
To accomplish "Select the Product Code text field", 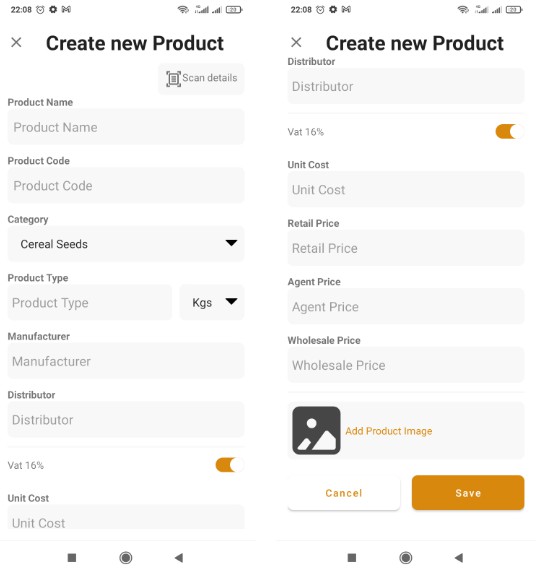I will [126, 186].
